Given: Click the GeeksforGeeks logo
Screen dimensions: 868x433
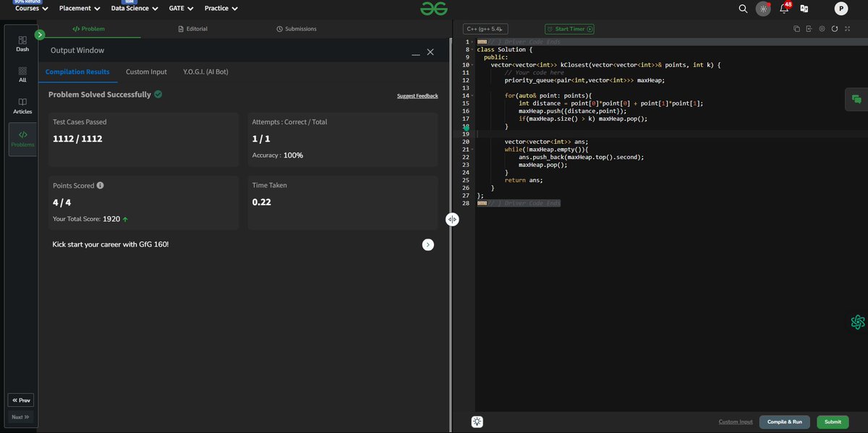Looking at the screenshot, I should tap(434, 8).
